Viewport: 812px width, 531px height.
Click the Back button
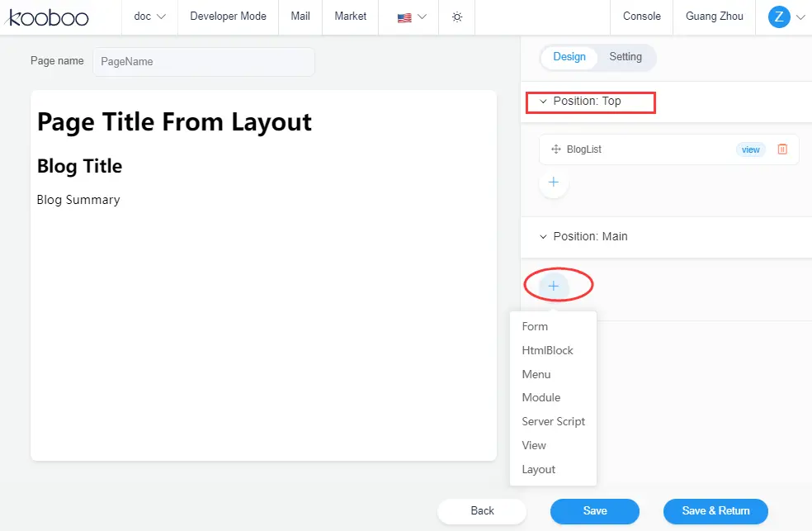pyautogui.click(x=482, y=511)
